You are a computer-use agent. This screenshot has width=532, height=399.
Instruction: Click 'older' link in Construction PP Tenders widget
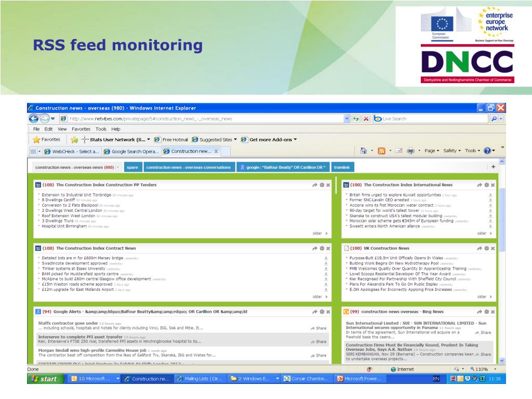tap(320, 233)
